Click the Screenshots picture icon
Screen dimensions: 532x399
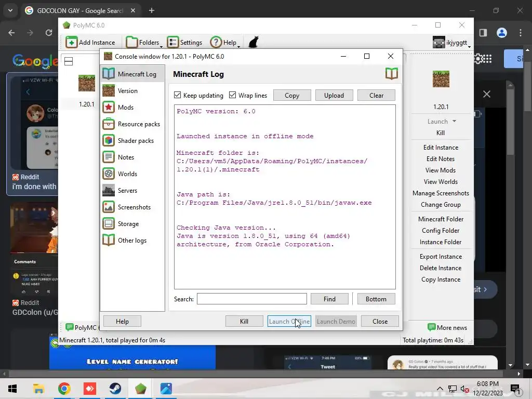pyautogui.click(x=109, y=207)
